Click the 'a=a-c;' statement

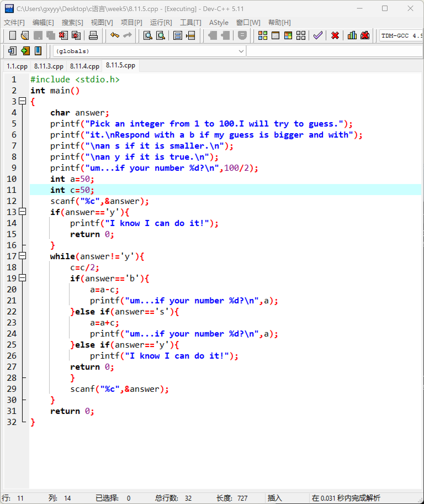104,289
